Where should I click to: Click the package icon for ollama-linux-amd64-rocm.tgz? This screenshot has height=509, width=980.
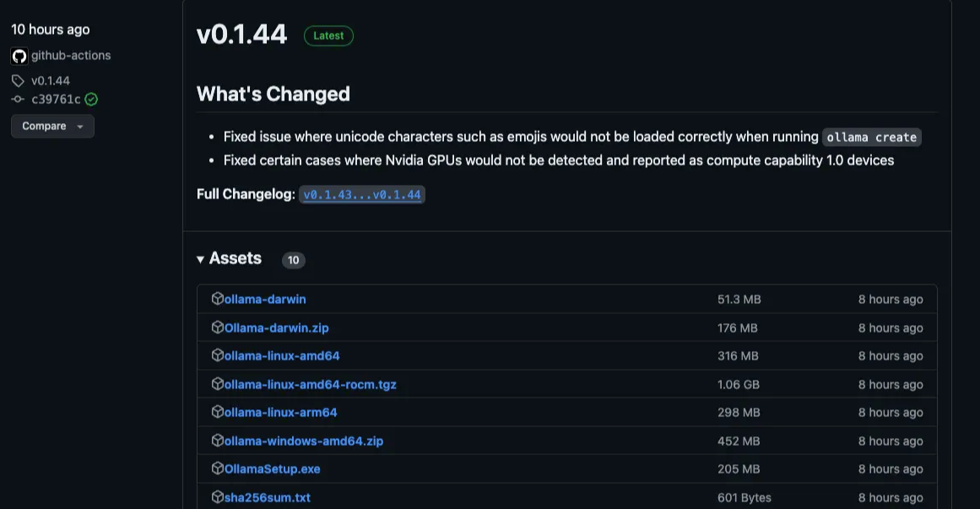tap(218, 383)
